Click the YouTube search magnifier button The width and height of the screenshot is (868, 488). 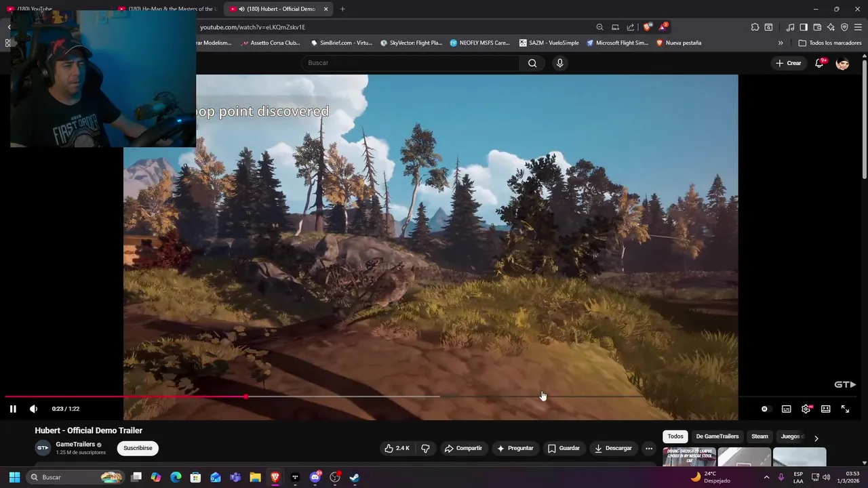click(532, 63)
